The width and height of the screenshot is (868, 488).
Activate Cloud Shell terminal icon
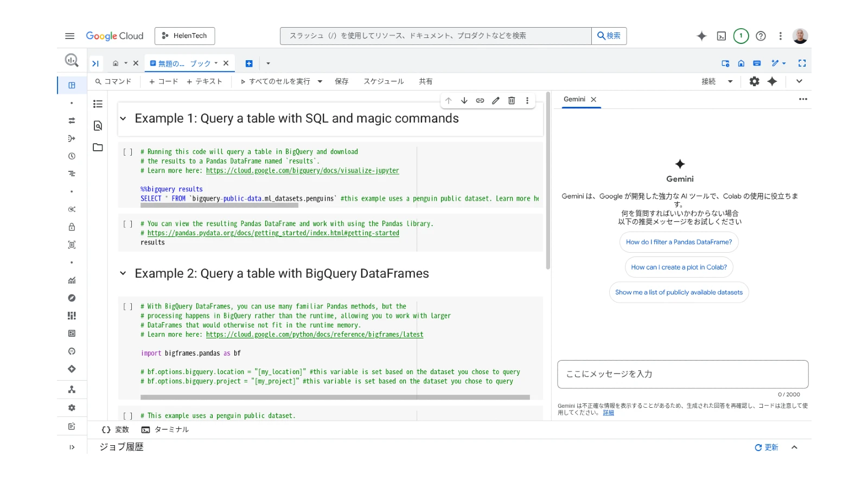pyautogui.click(x=722, y=36)
